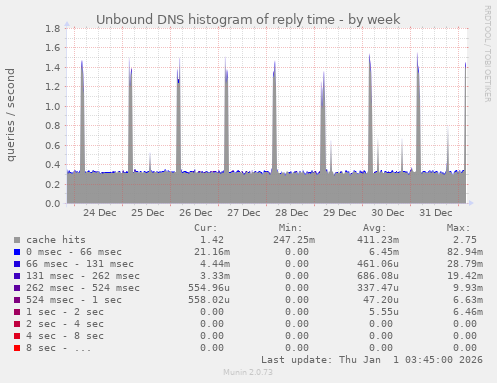The width and height of the screenshot is (497, 383).
Task: Click the red 8 sec - ... swatch
Action: [17, 348]
